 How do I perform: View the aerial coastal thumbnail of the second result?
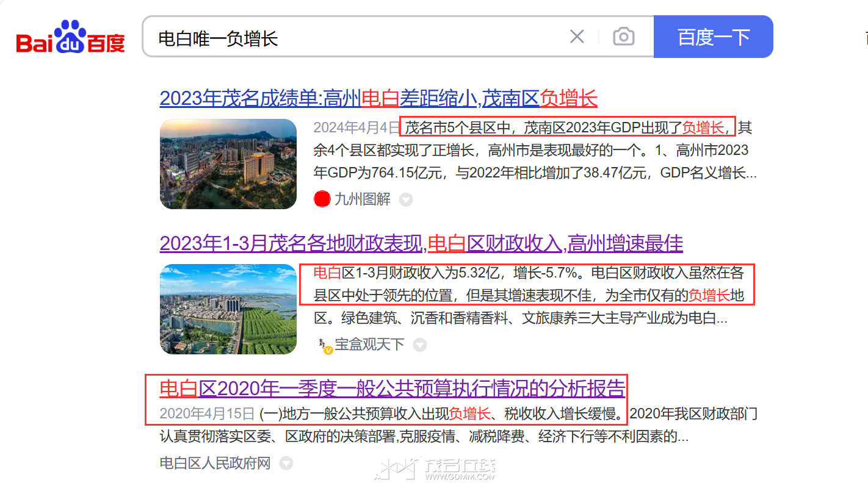click(228, 309)
